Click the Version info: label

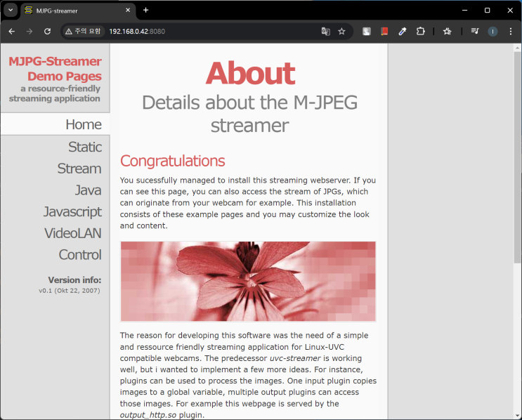point(74,280)
